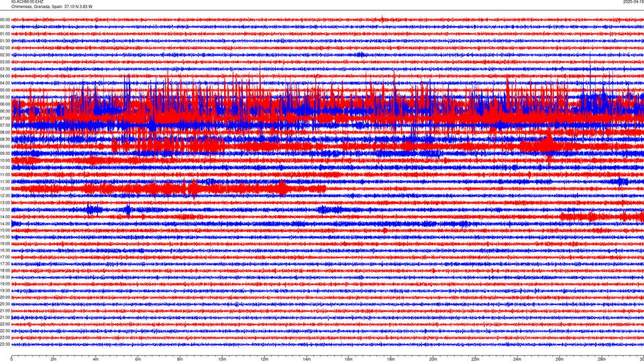The image size is (644, 362).
Task: Click the 28m tick label on minute axis
Action: (602, 359)
